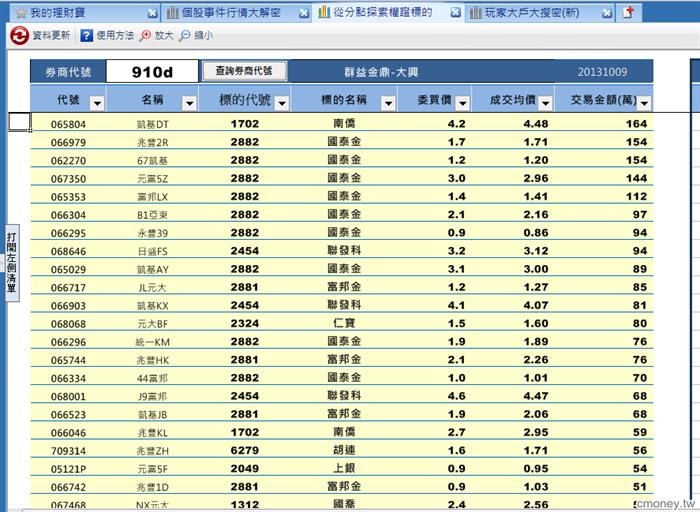Open the 交易金額(萬) column filter dropdown
700x512 pixels.
coord(644,104)
